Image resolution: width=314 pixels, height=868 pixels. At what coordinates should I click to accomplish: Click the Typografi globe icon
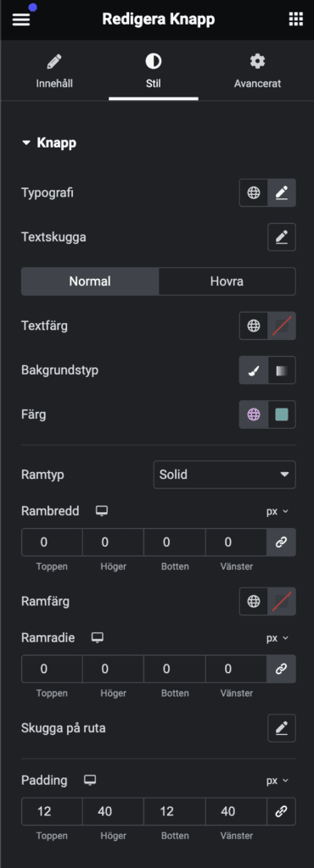(254, 192)
